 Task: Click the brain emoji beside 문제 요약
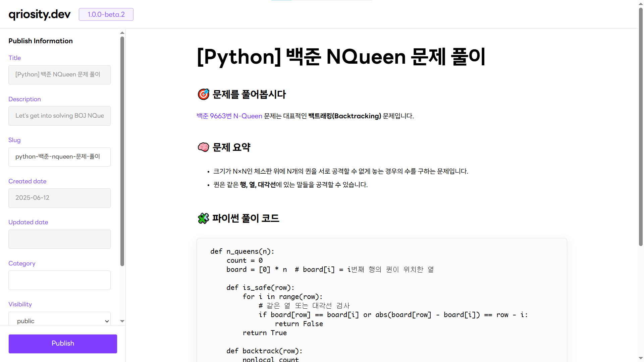pos(204,147)
